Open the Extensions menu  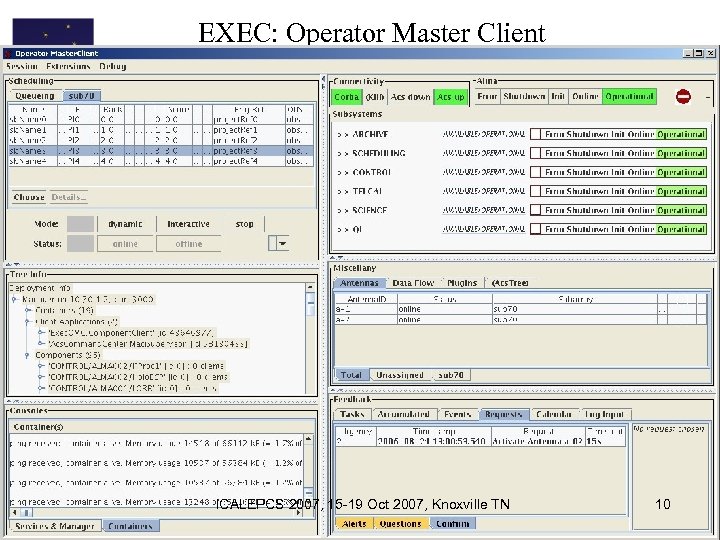(68, 66)
